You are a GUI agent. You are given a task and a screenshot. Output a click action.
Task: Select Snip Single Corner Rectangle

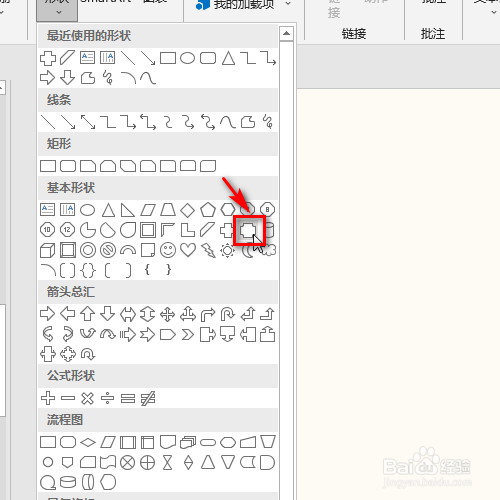coord(88,166)
